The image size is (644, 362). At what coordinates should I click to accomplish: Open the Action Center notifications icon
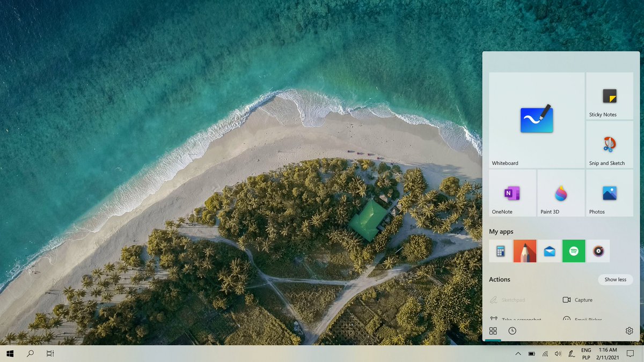tap(631, 353)
